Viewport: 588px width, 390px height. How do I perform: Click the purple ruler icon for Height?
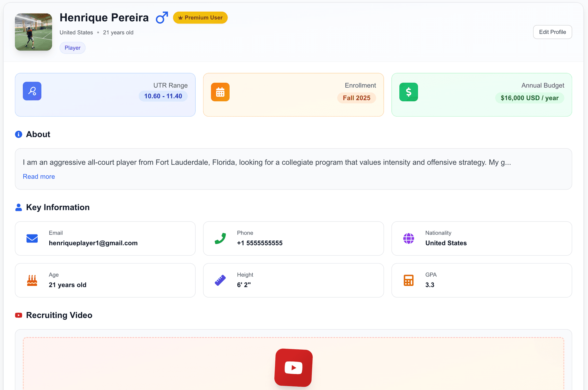tap(221, 280)
